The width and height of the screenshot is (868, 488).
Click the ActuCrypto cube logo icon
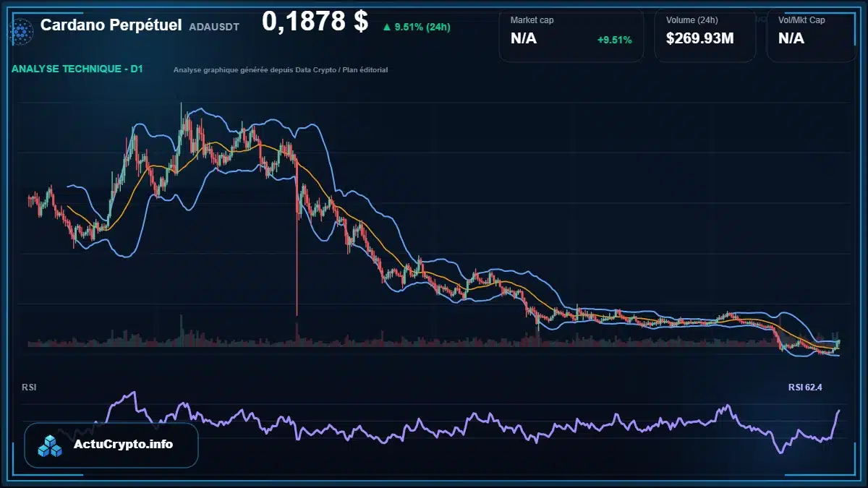[x=50, y=446]
